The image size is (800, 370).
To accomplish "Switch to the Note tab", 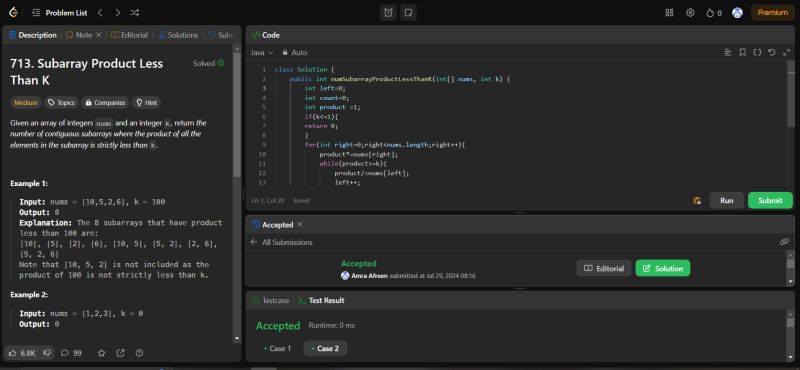I will point(80,35).
